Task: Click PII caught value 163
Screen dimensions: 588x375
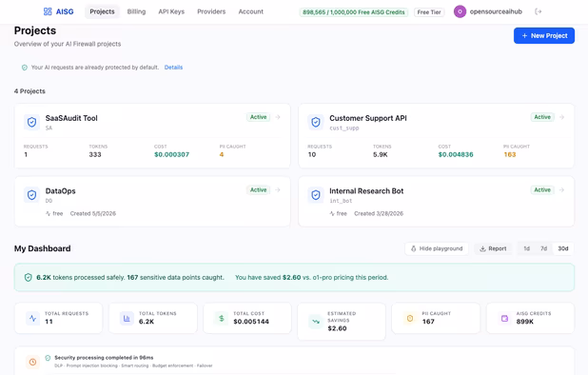Action: coord(510,154)
